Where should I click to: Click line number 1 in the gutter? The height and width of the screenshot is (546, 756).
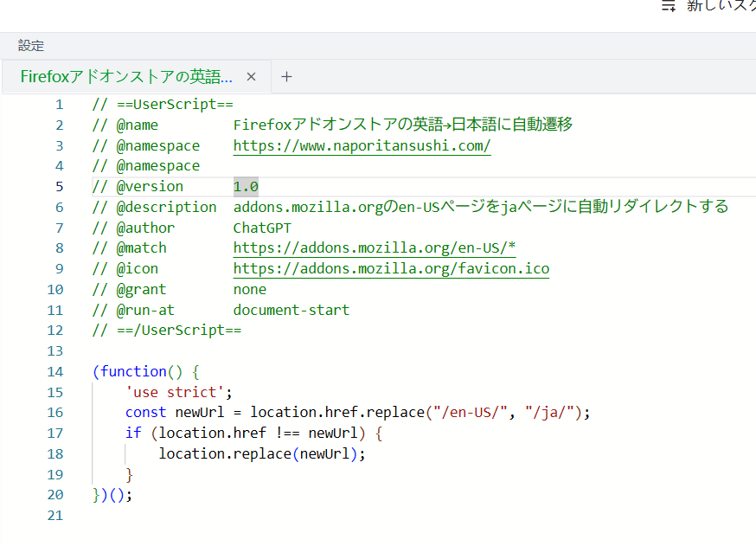tap(60, 105)
